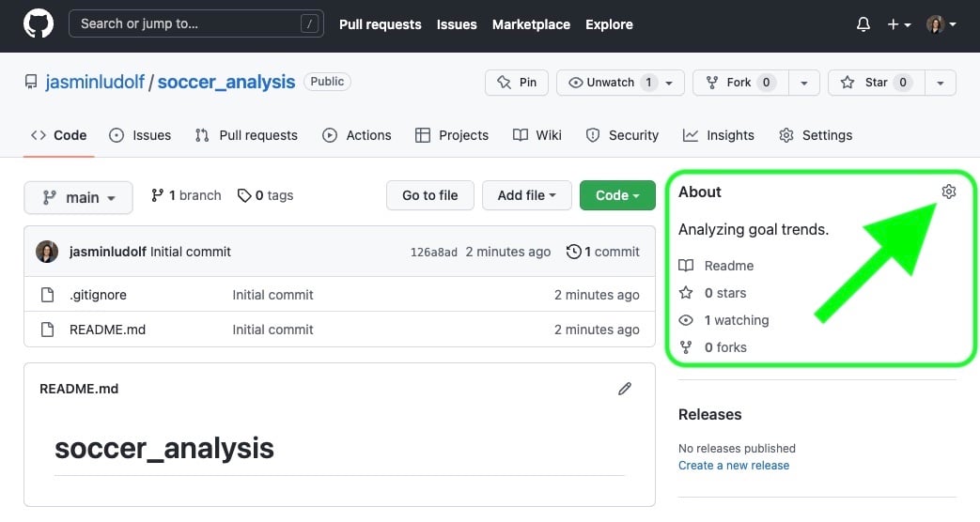Screen dimensions: 980x522
Task: Open jasminludolf commit author link
Action: (107, 252)
